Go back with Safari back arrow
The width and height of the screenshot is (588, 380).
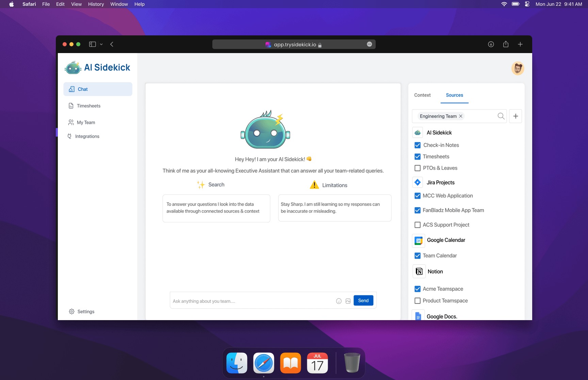(112, 44)
